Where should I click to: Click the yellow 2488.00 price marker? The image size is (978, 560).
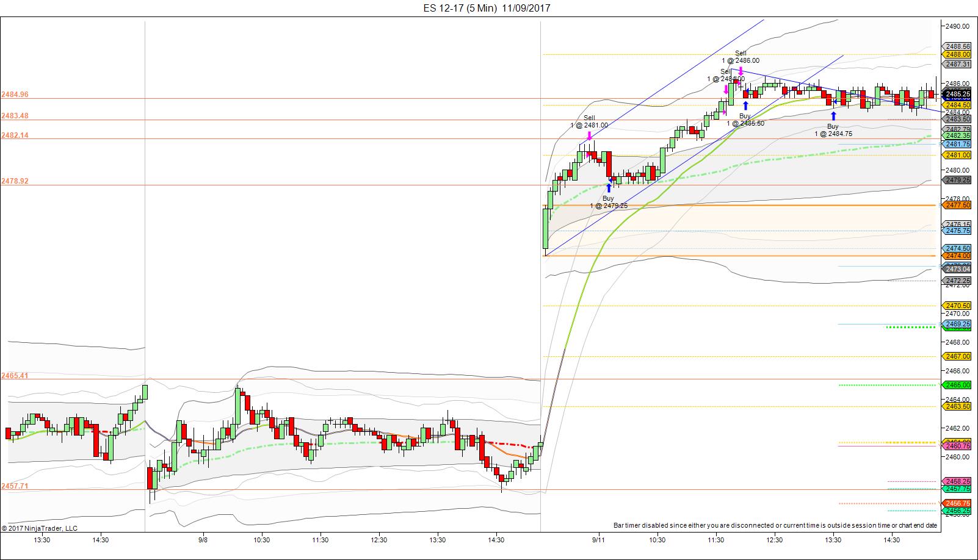click(x=957, y=54)
